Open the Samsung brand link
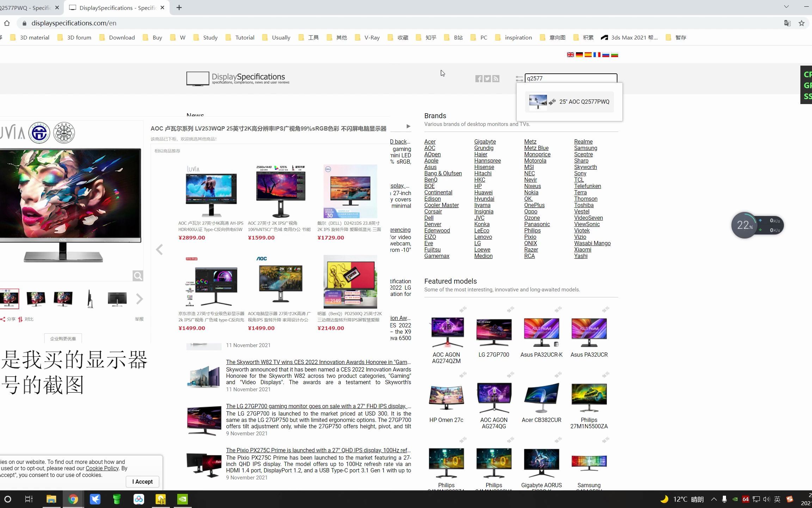The height and width of the screenshot is (508, 812). coord(585,148)
